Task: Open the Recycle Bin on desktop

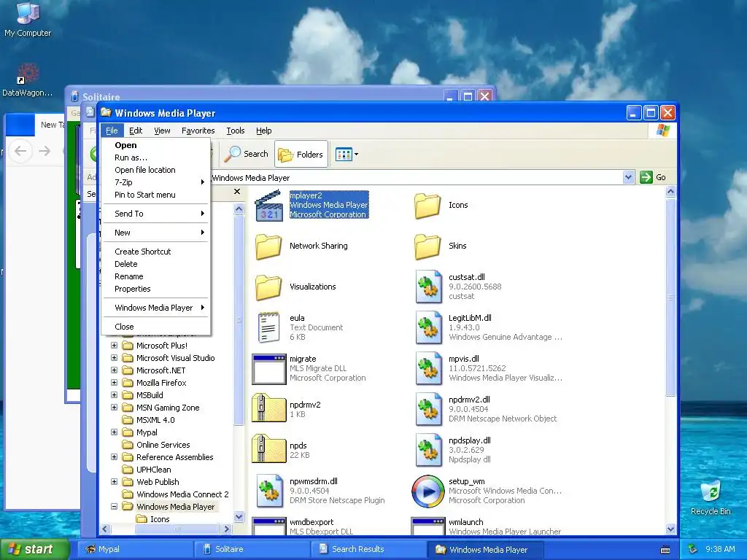Action: [x=711, y=498]
